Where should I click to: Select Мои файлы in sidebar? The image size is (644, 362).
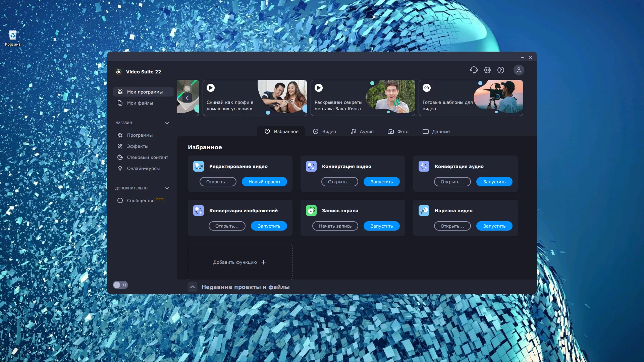[x=143, y=103]
